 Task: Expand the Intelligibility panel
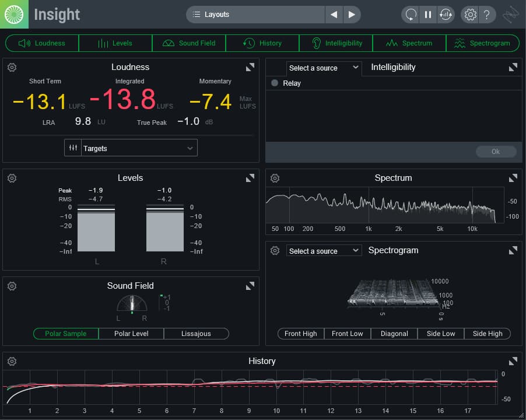pyautogui.click(x=513, y=68)
